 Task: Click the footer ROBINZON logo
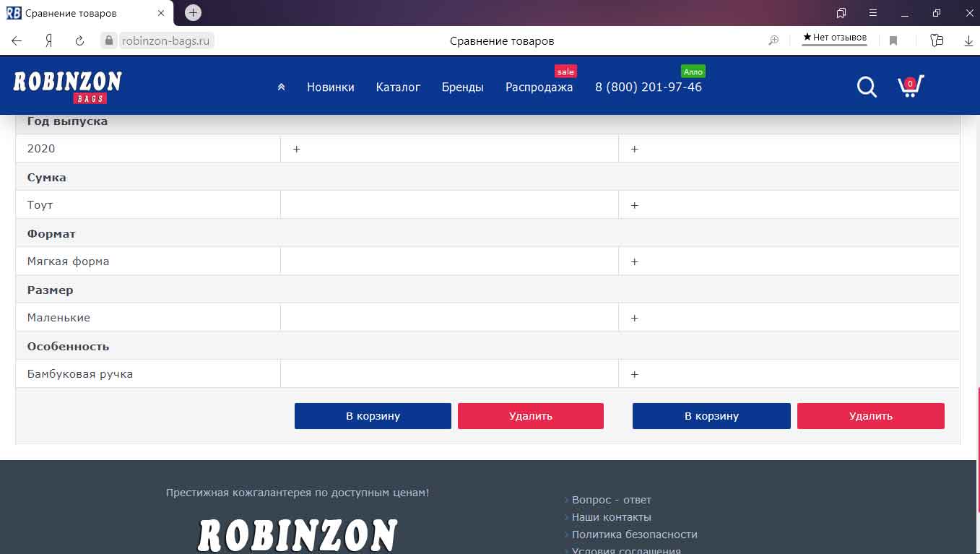[298, 535]
